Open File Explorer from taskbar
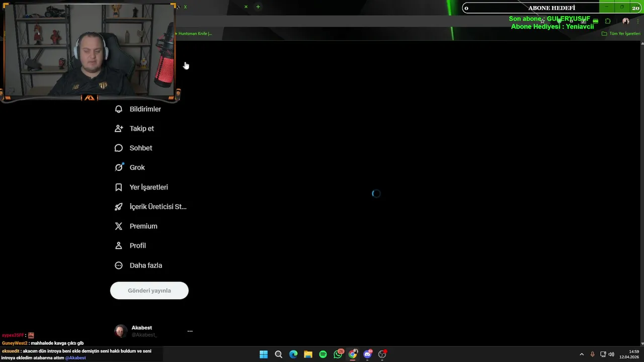 point(308,354)
